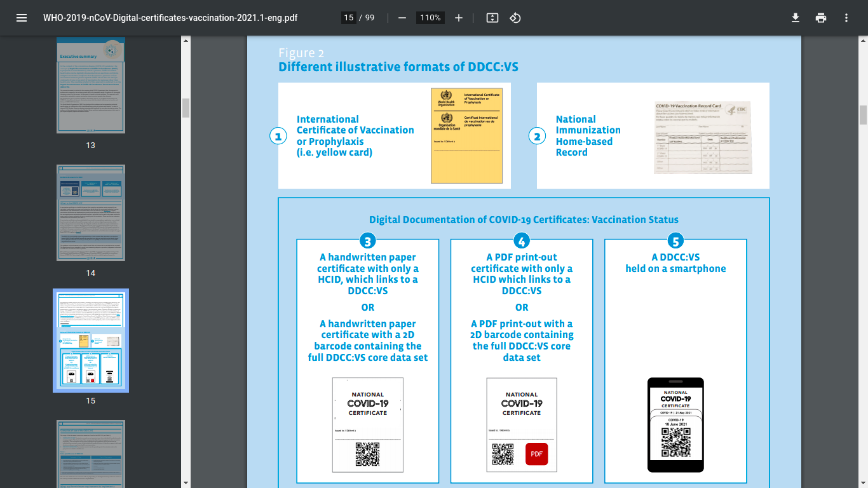This screenshot has height=488, width=868.
Task: Print the PDF document
Action: [x=821, y=18]
